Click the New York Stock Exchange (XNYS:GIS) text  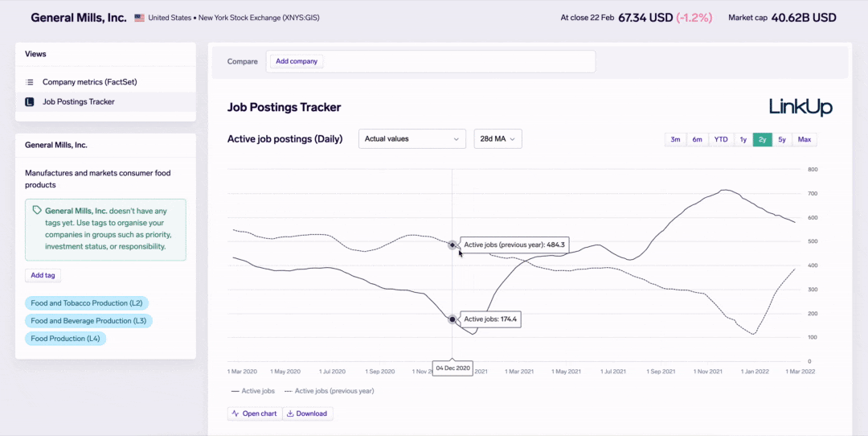[x=259, y=18]
